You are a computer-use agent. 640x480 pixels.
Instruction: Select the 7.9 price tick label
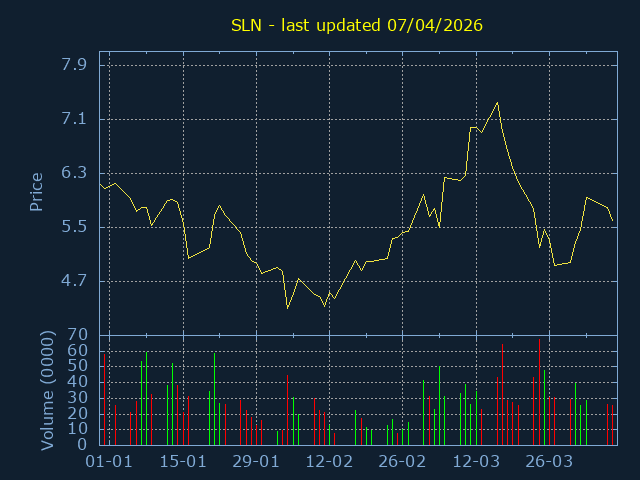point(75,65)
